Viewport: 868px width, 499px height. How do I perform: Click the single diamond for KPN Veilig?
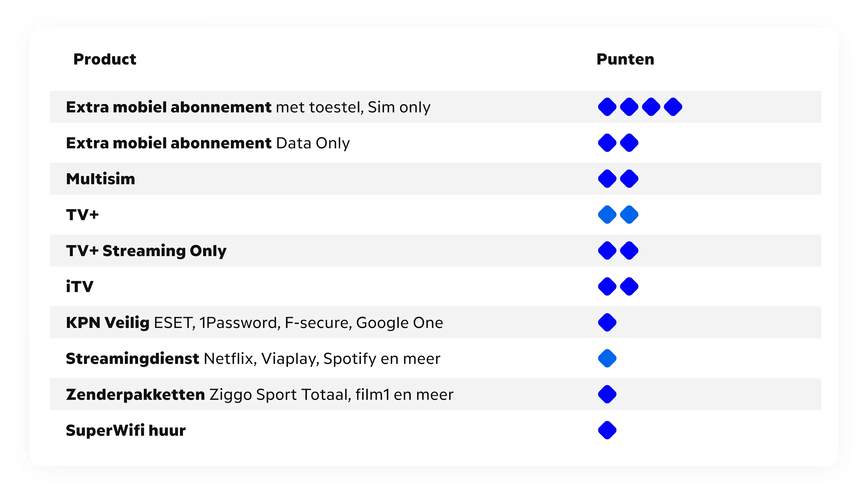607,322
